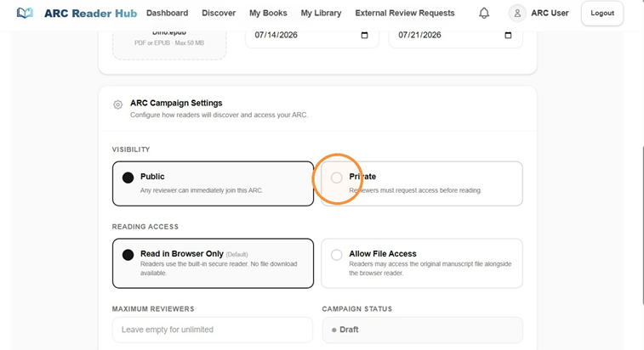Image resolution: width=644 pixels, height=350 pixels.
Task: Click the CAMPAIGN STATUS label
Action: [357, 309]
